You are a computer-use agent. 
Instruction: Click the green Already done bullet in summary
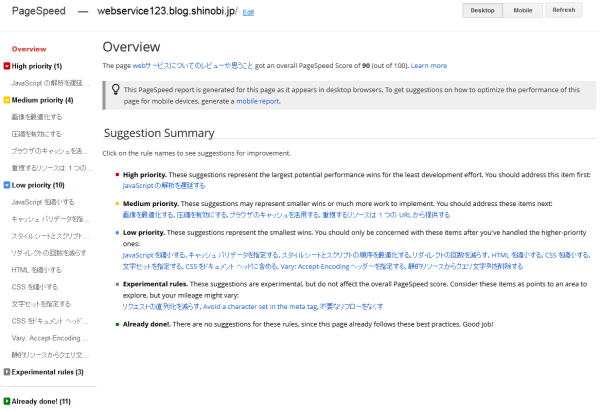tap(117, 324)
